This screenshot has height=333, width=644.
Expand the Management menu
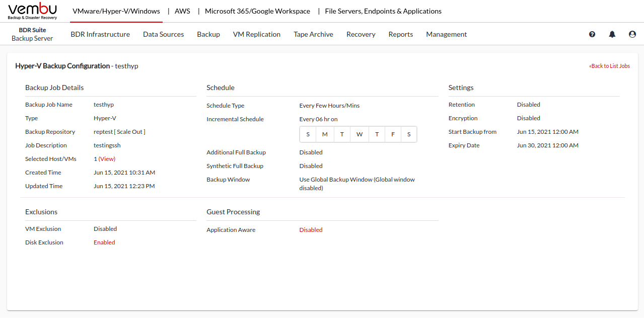tap(446, 34)
